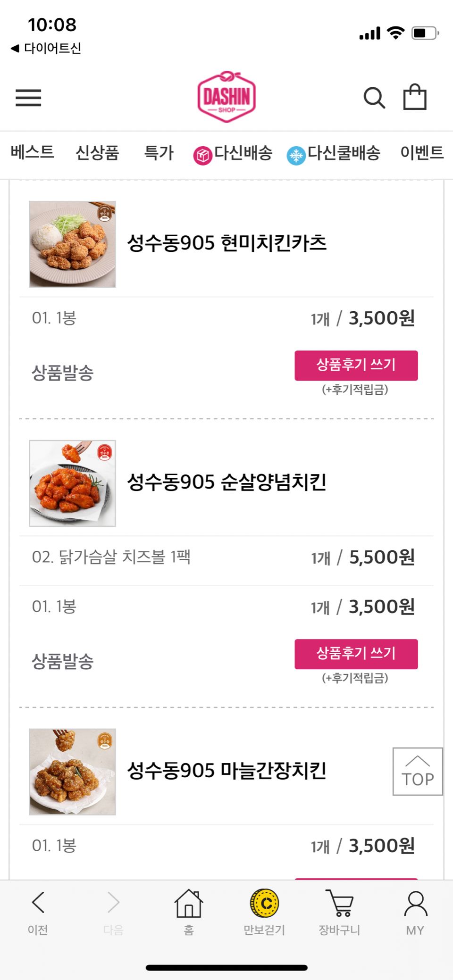Open the 다신쿨배송 tab
Image resolution: width=453 pixels, height=980 pixels.
(x=334, y=153)
